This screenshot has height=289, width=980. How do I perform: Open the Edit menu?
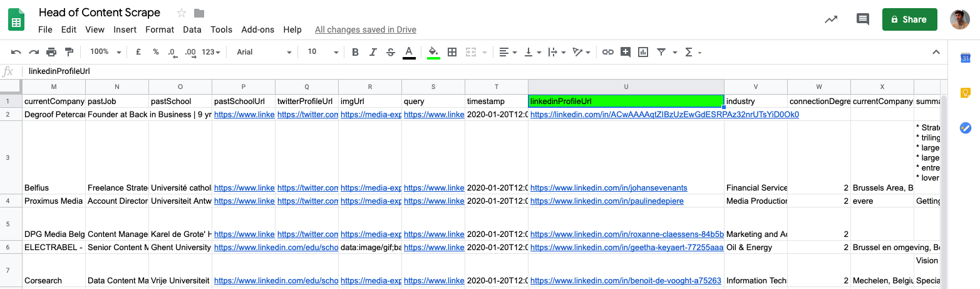click(69, 29)
